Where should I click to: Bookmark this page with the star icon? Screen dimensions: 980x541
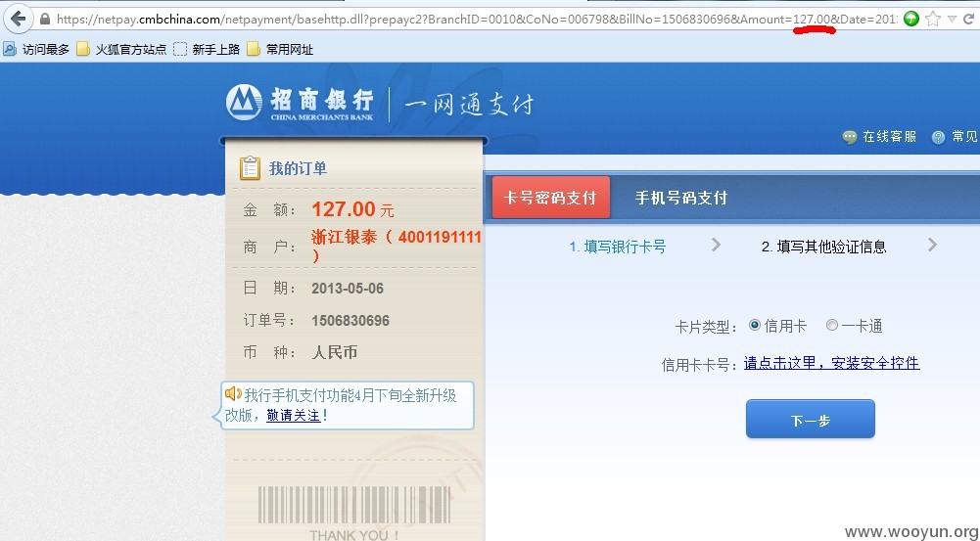coord(932,19)
